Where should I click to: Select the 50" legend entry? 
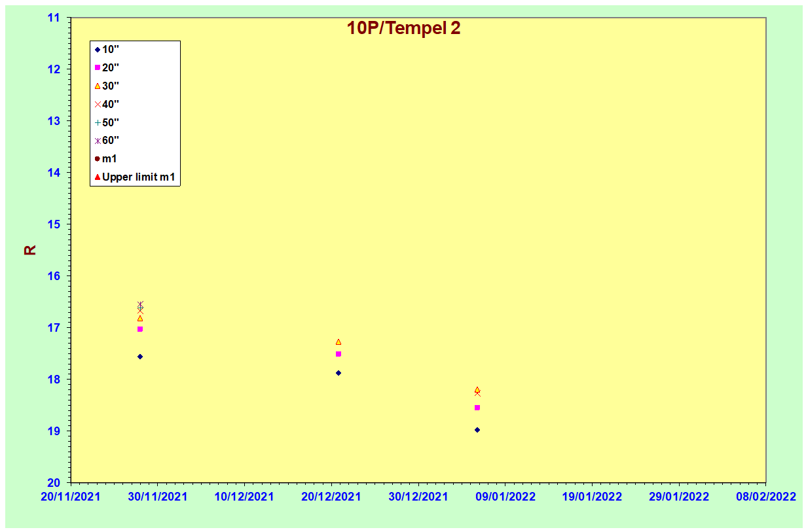click(x=107, y=122)
